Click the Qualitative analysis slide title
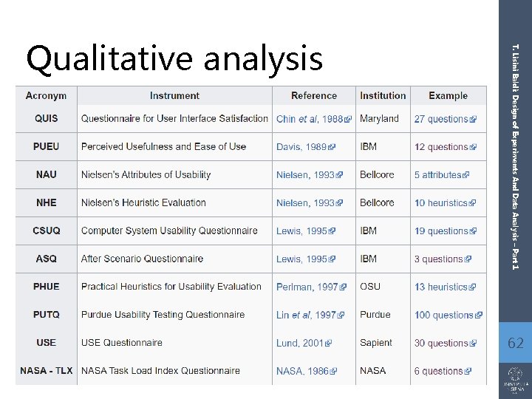The image size is (532, 399). click(x=174, y=58)
